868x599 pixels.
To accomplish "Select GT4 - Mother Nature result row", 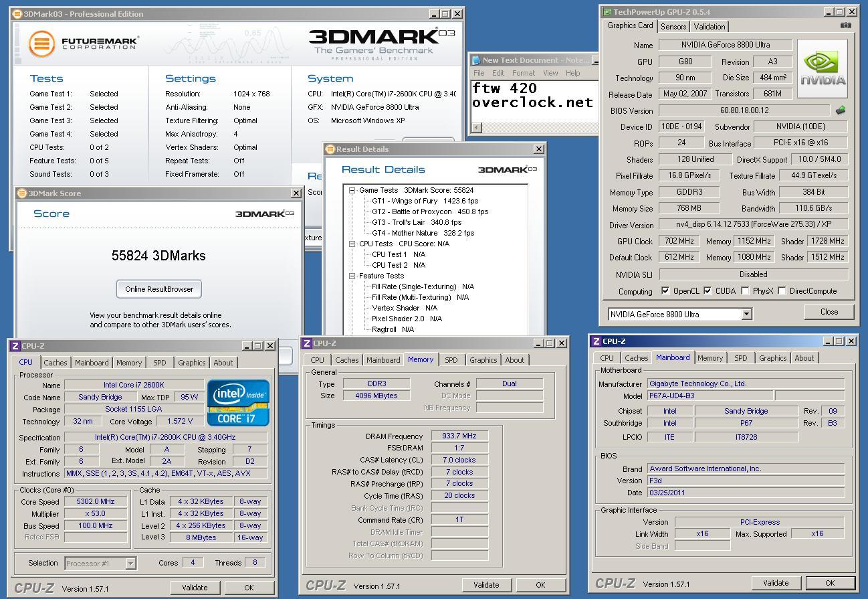I will click(x=423, y=233).
